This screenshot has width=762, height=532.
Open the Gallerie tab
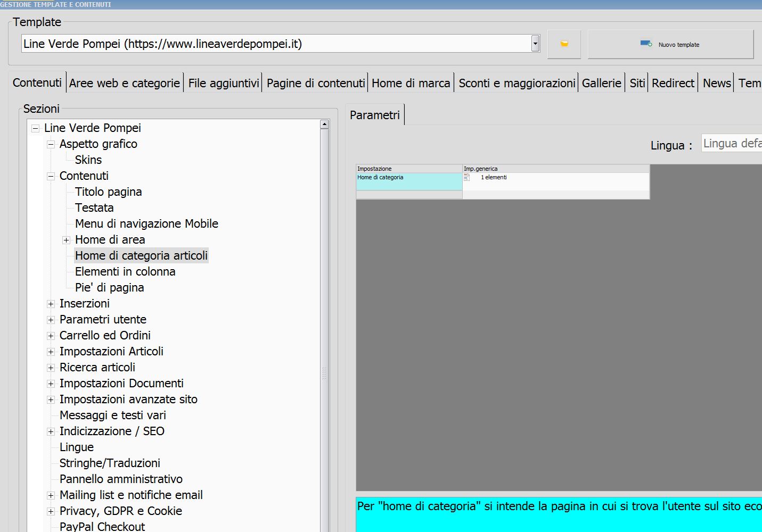(602, 83)
